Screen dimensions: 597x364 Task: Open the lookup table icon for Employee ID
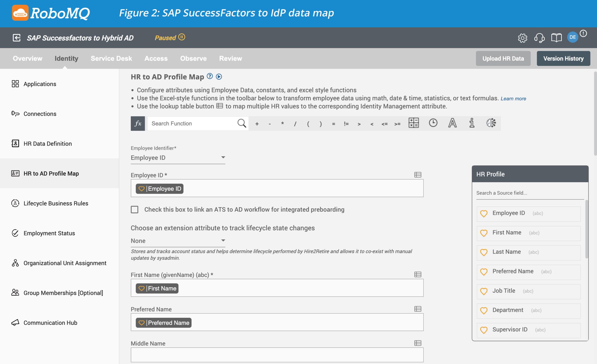point(417,175)
